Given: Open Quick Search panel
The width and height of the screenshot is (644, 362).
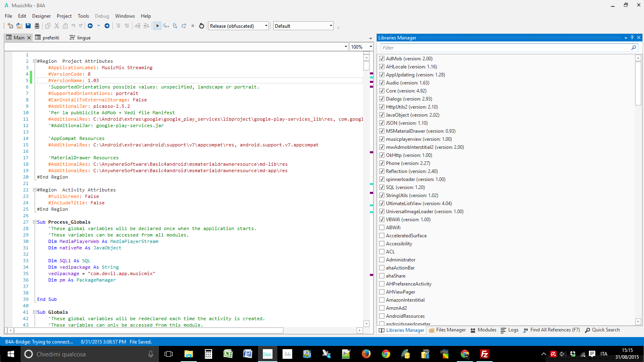Looking at the screenshot, I should (603, 330).
